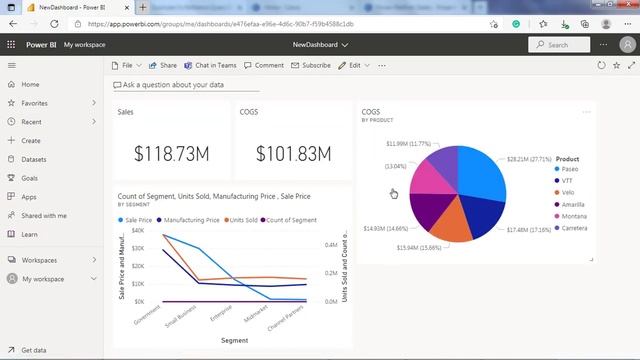Click the Subscribe button

point(311,65)
